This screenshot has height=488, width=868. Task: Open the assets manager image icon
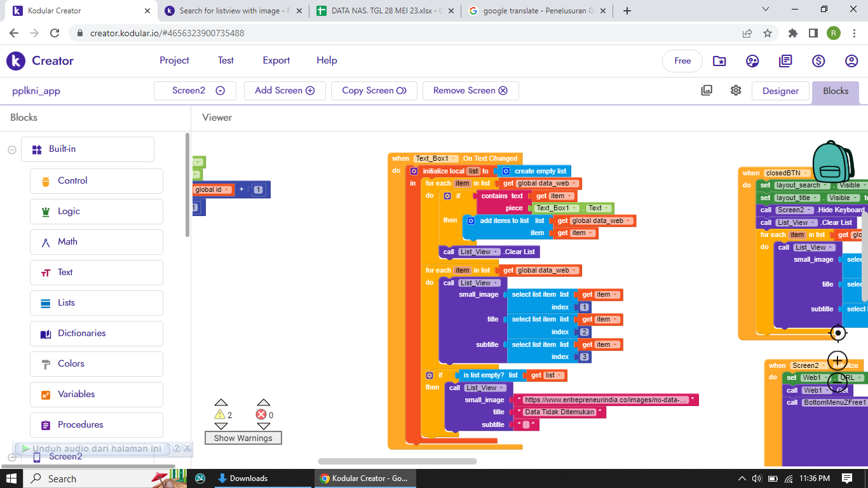(707, 90)
